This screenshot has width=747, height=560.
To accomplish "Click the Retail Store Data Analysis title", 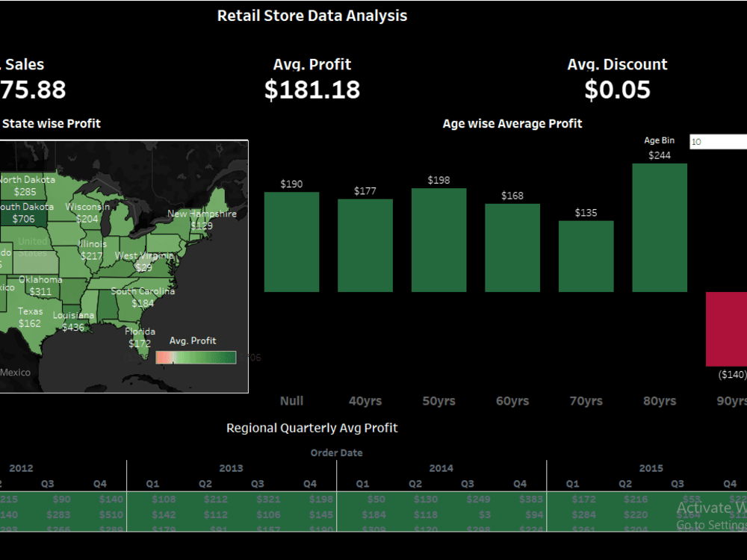I will (x=312, y=15).
